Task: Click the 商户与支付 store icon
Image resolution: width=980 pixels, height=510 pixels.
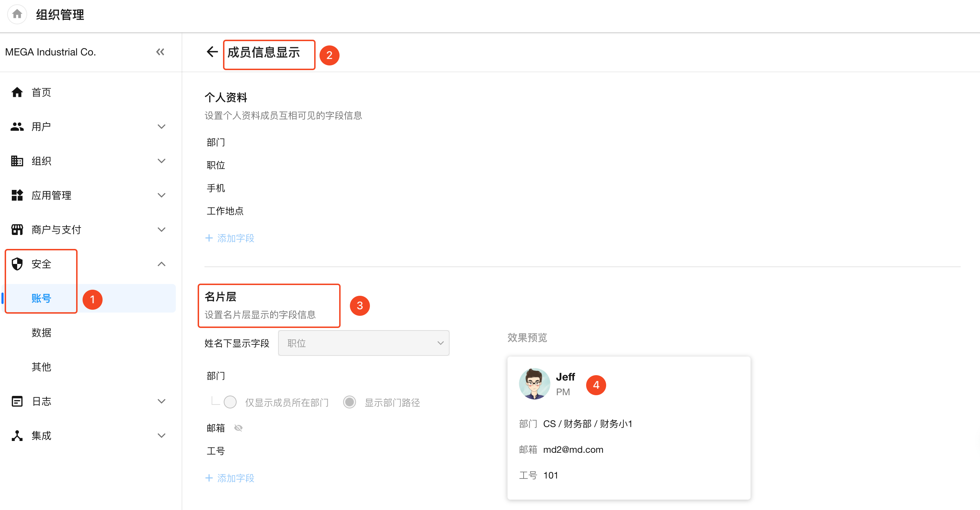Action: pos(17,230)
